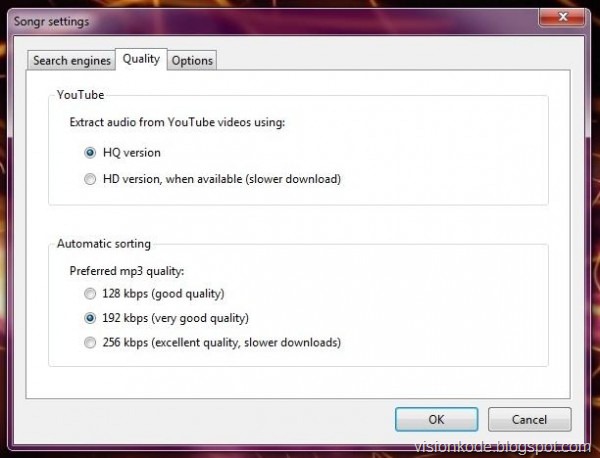Click "256 kbps (excellent quality, slower downloads)" text
Screen dimensions: 600x458
222,342
